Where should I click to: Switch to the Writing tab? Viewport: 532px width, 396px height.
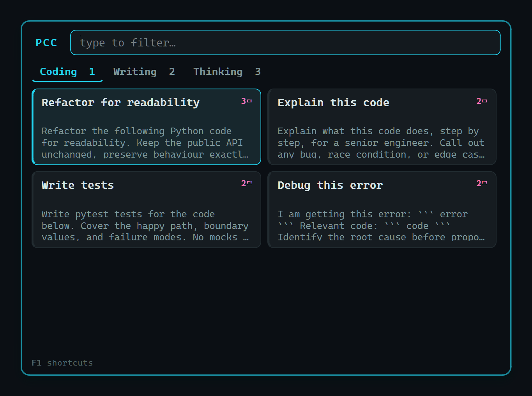point(144,72)
